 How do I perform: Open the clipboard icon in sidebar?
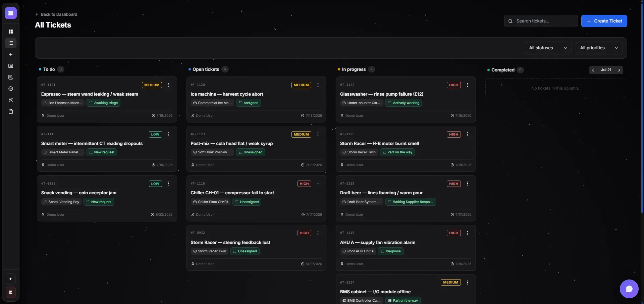pyautogui.click(x=11, y=111)
